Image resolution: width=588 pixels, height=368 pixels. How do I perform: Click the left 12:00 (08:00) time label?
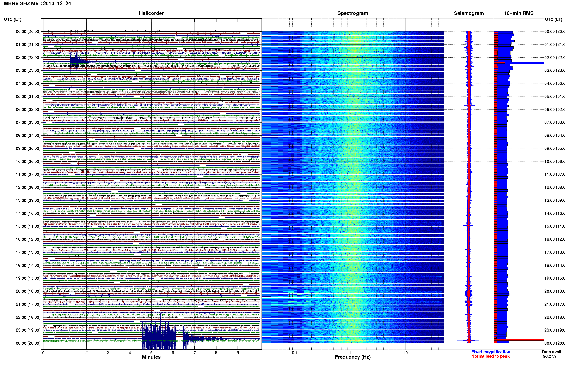tap(28, 187)
